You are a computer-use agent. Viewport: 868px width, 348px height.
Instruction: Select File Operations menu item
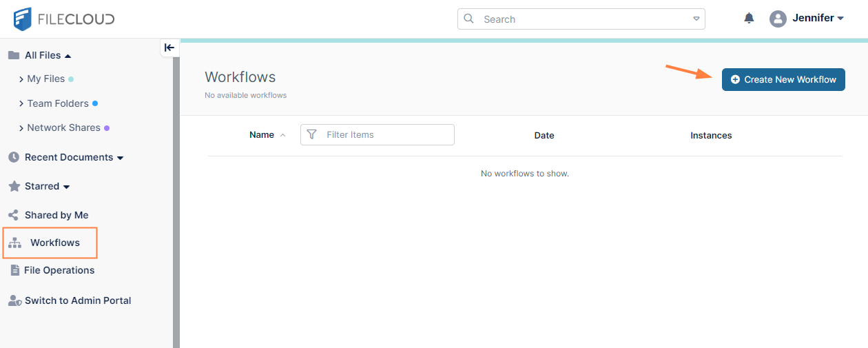pyautogui.click(x=59, y=270)
